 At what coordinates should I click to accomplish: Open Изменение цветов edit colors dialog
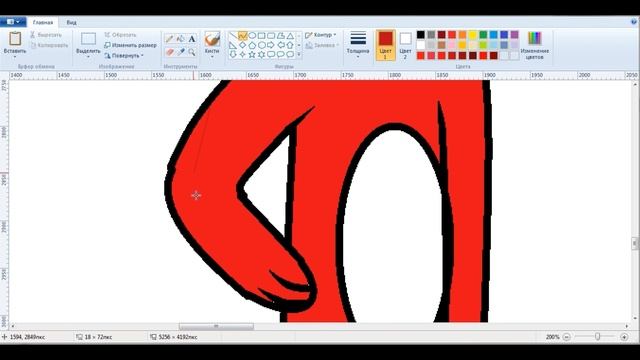tap(534, 45)
